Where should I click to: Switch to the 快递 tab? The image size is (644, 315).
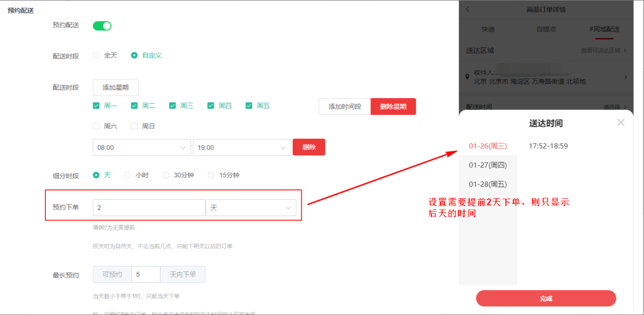[488, 29]
